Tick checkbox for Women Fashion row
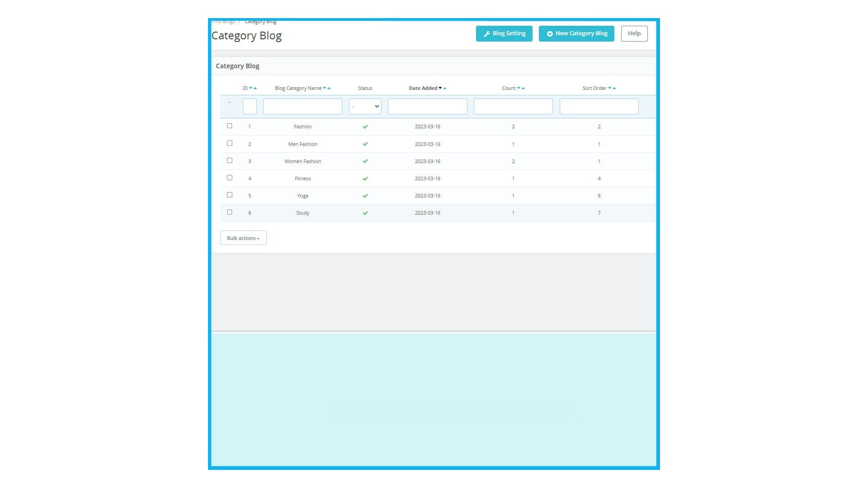The width and height of the screenshot is (868, 488). [x=230, y=160]
